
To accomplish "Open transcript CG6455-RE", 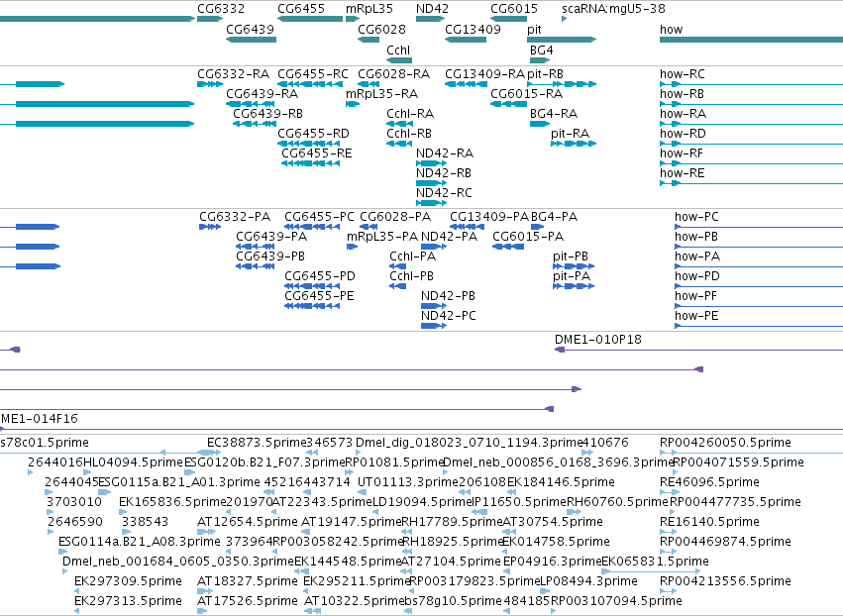I will [x=317, y=154].
